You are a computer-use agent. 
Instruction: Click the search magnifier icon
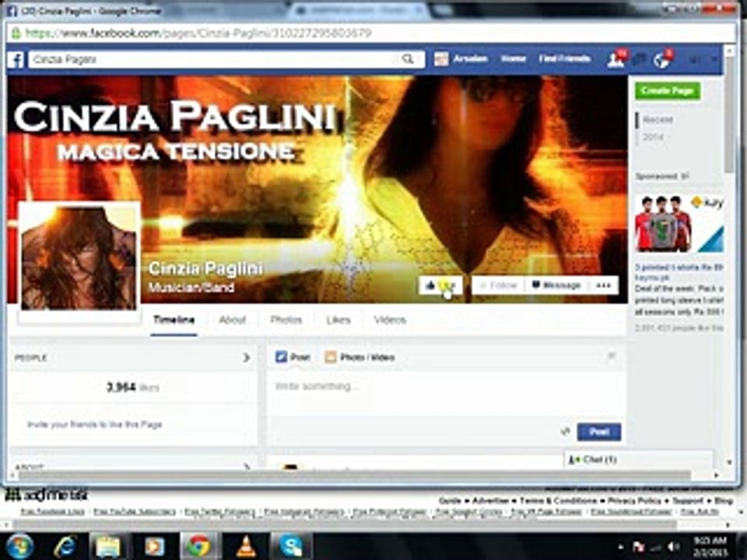(x=408, y=59)
